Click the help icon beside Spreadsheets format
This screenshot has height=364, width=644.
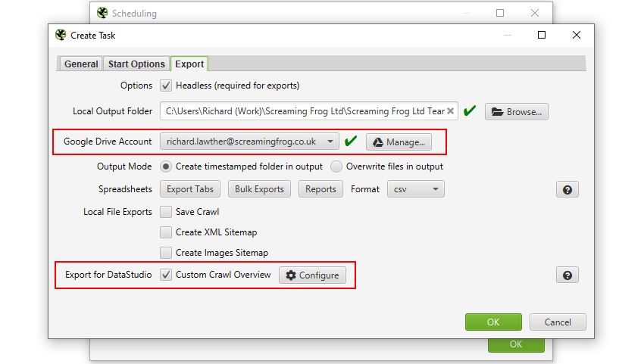pos(567,190)
